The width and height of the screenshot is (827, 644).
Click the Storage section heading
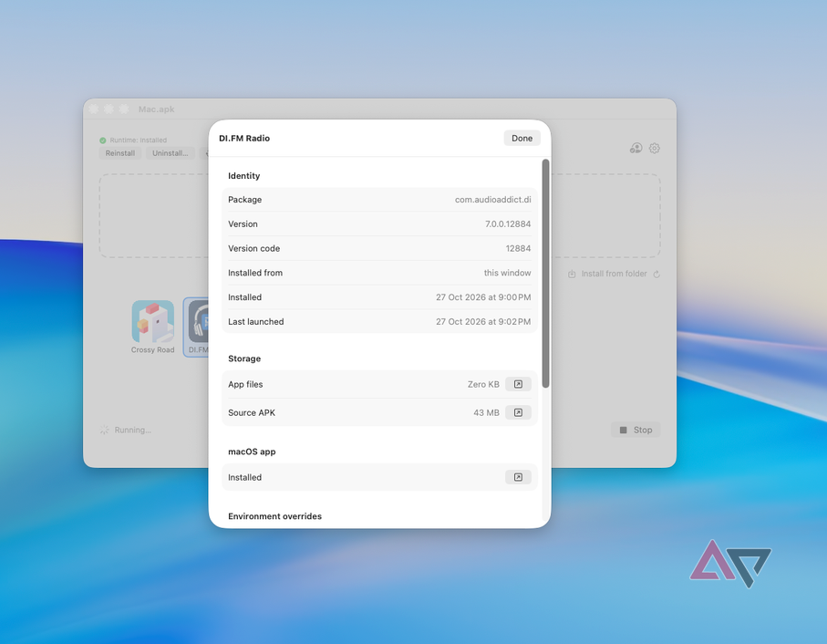244,358
